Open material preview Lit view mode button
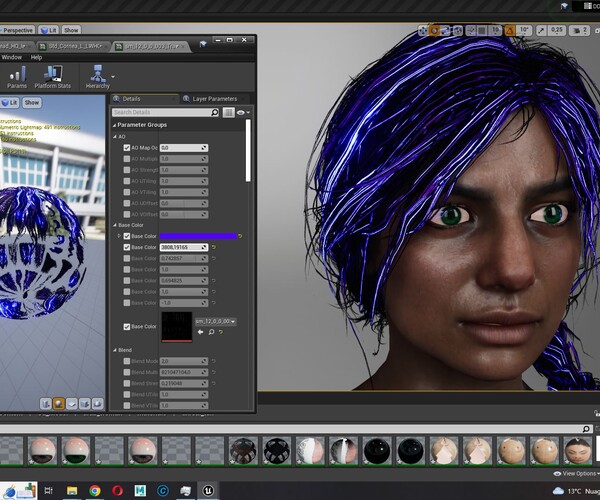600x500 pixels. point(10,103)
